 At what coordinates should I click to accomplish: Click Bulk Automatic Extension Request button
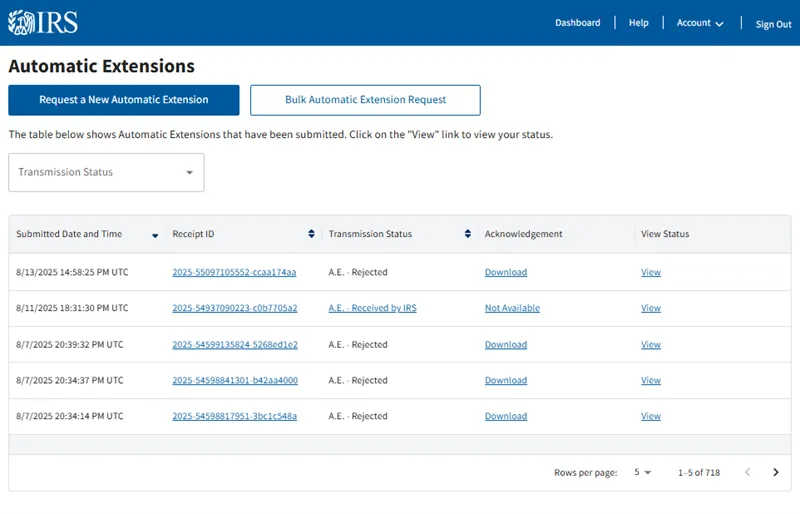[x=365, y=100]
